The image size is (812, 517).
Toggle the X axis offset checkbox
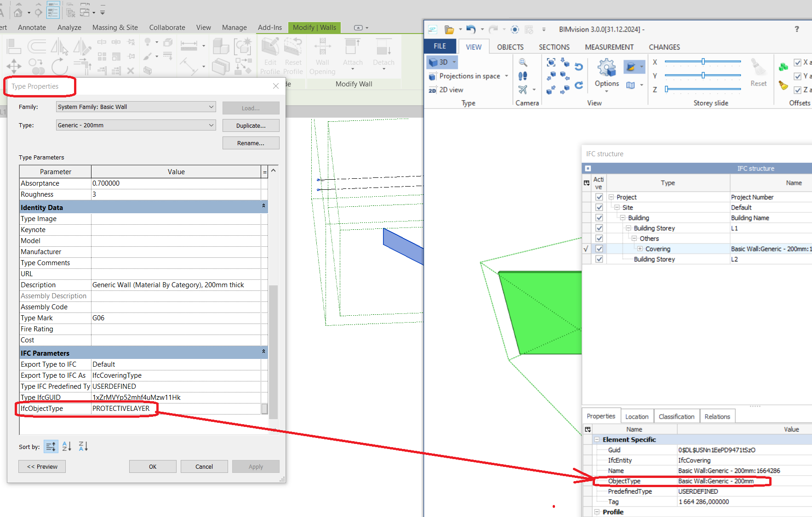[798, 62]
